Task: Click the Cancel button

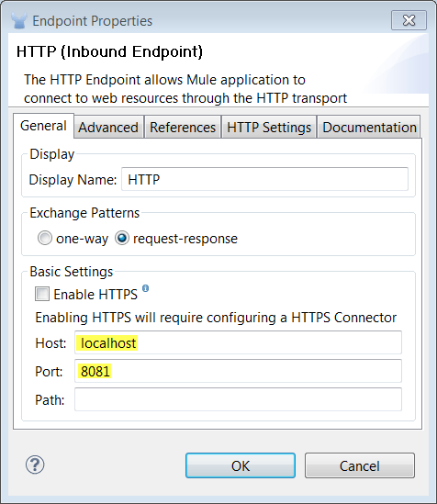Action: (x=360, y=465)
